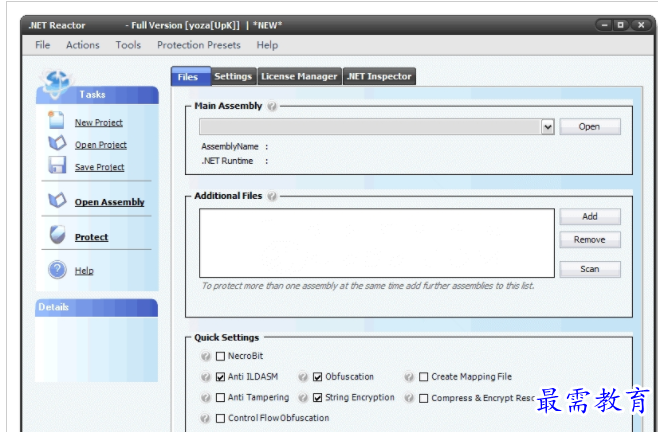Click the Remove button
This screenshot has width=658, height=432.
coord(590,240)
